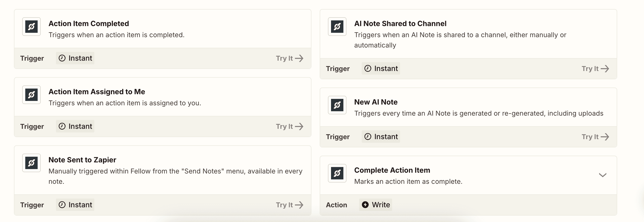Open the Complete Action Item title
This screenshot has height=222, width=644.
point(392,170)
